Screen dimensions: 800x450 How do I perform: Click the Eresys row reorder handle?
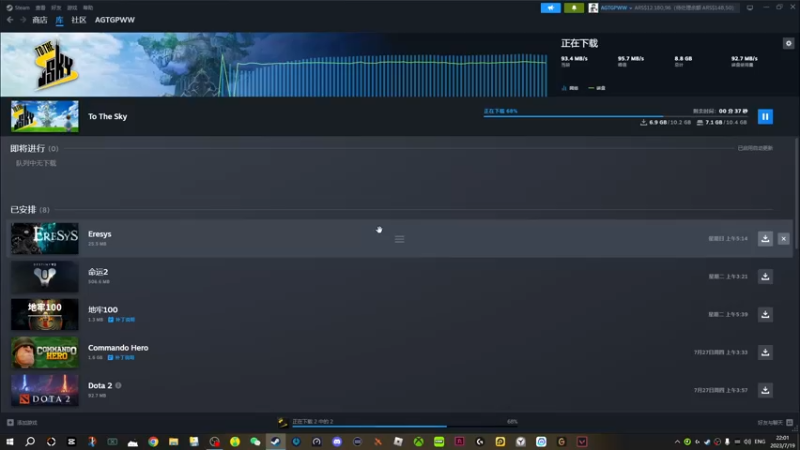[399, 239]
